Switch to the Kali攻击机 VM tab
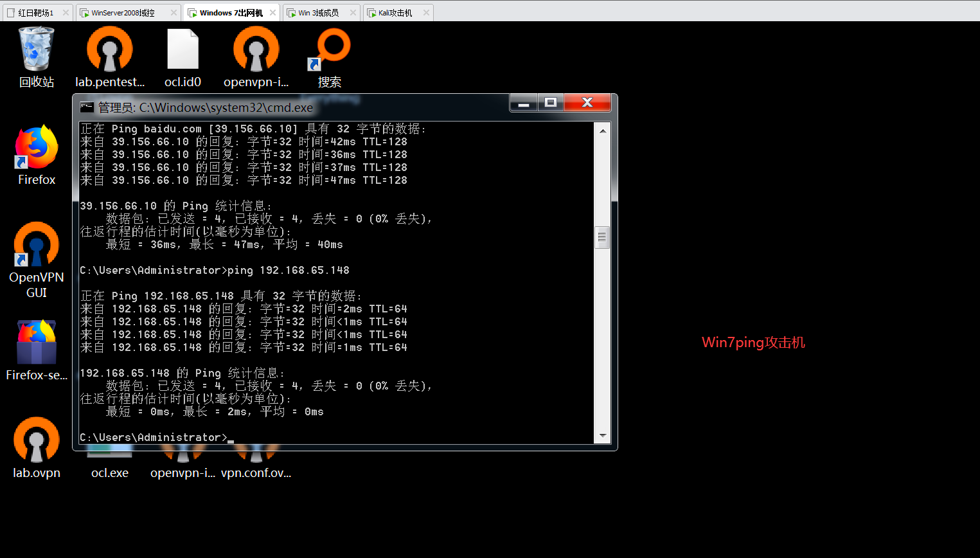 (x=395, y=13)
